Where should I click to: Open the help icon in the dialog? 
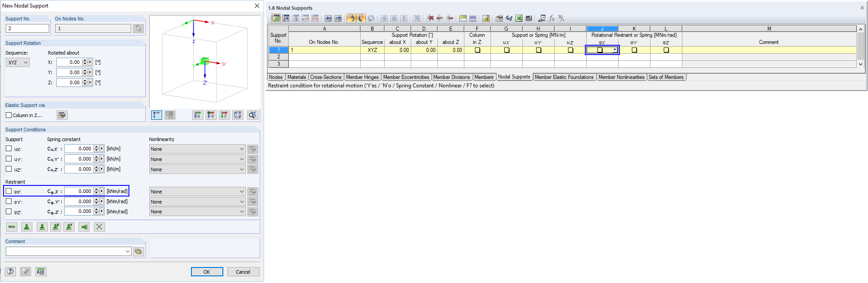(11, 271)
